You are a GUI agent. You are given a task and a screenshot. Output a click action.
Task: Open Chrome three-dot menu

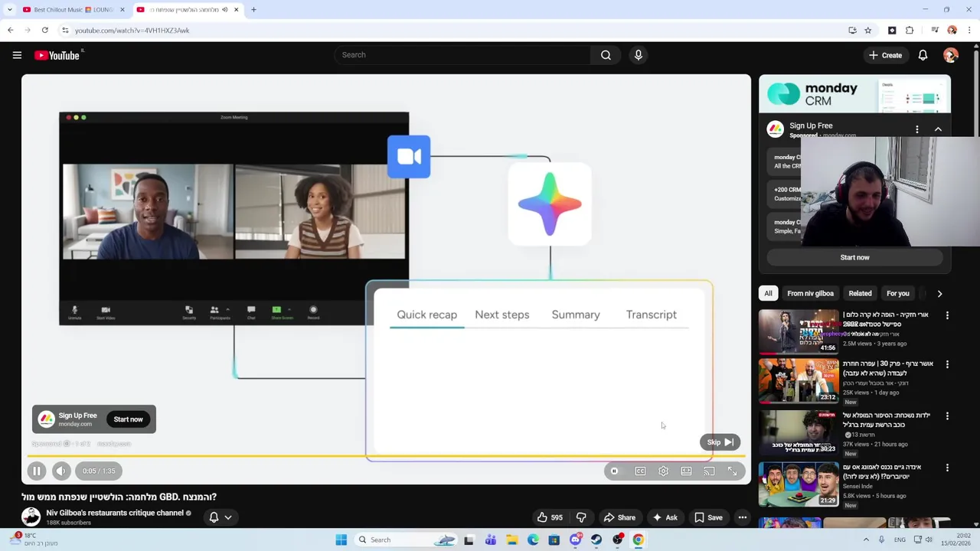coord(970,31)
